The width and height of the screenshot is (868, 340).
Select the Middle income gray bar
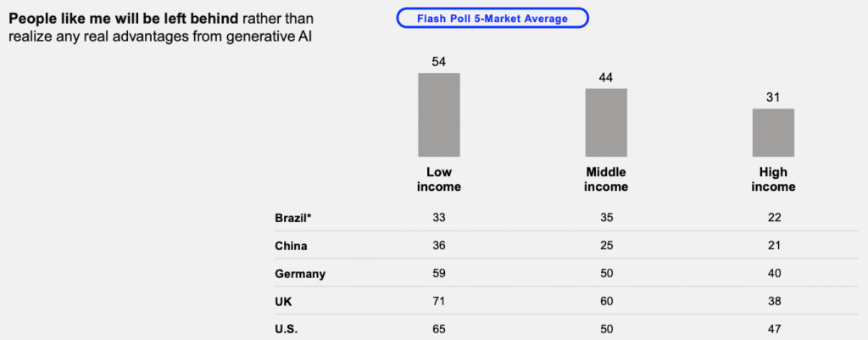[x=606, y=122]
